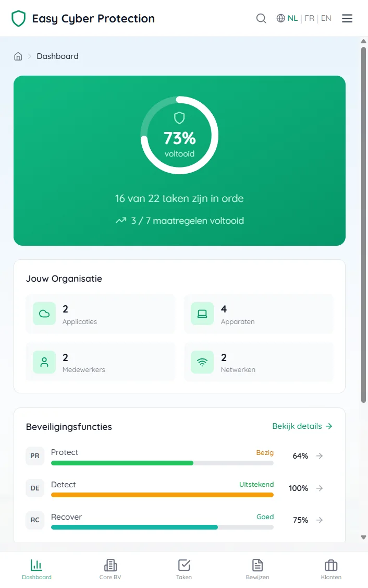Switch language to EN
Viewport: 368px width, 588px height.
(326, 18)
